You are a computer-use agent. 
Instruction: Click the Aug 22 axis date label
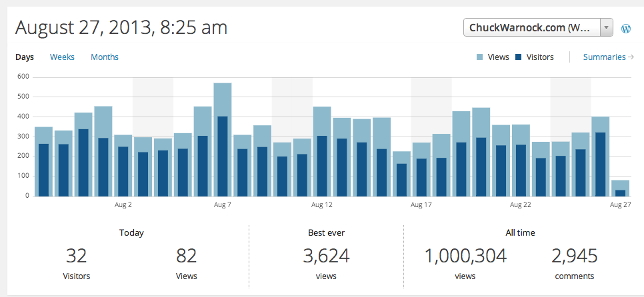[x=521, y=205]
